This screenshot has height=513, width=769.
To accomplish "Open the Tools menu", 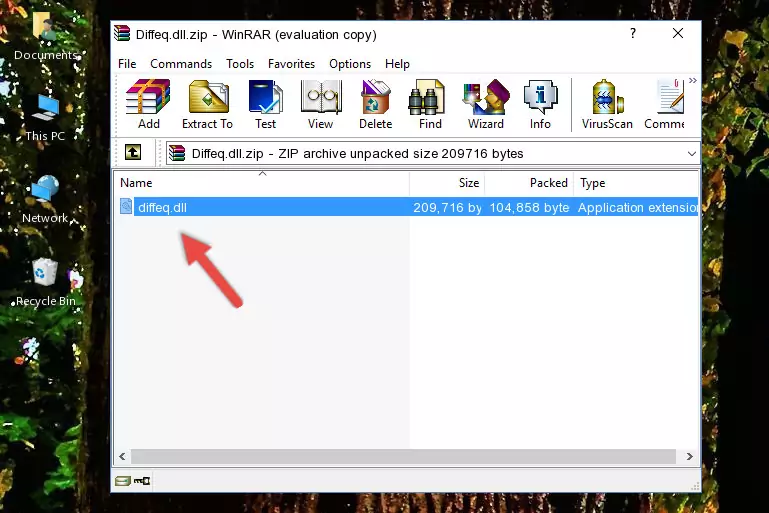I will [240, 64].
